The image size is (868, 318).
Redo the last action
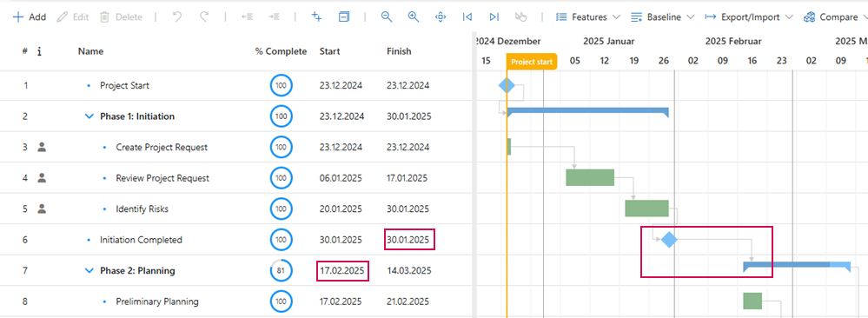[x=204, y=17]
